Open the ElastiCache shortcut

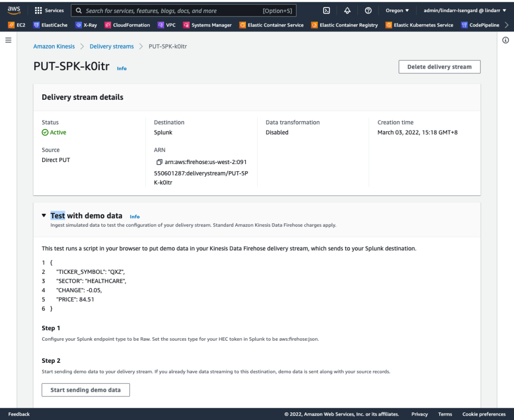50,25
